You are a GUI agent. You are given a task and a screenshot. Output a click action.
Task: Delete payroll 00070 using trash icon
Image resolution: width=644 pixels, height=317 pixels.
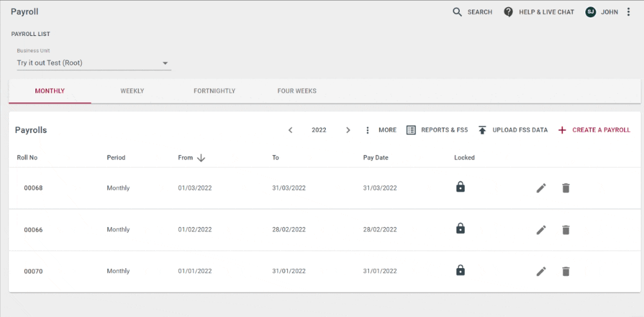pos(566,271)
